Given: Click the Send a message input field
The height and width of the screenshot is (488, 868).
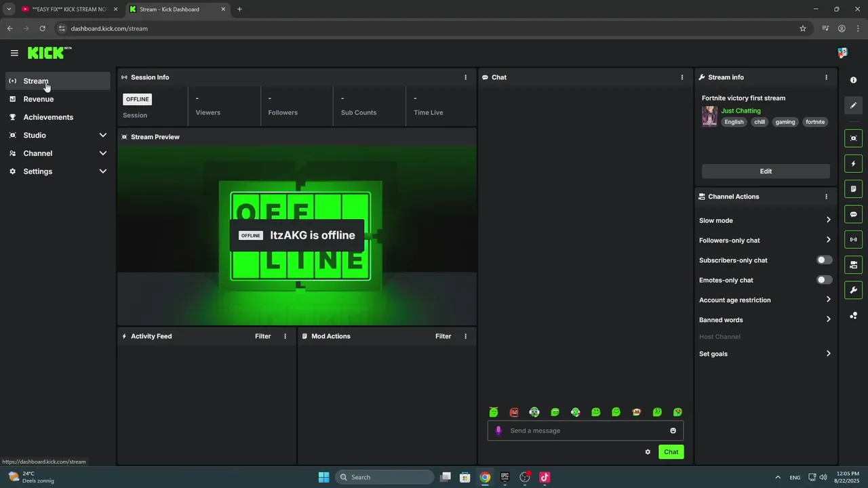Looking at the screenshot, I should [x=585, y=430].
